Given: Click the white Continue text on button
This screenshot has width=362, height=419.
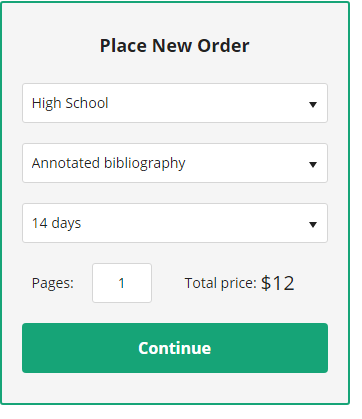Looking at the screenshot, I should [175, 348].
